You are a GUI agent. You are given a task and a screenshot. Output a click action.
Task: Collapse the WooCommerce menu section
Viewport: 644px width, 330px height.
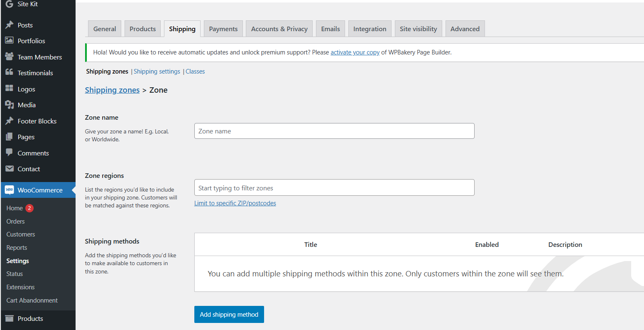[x=73, y=190]
